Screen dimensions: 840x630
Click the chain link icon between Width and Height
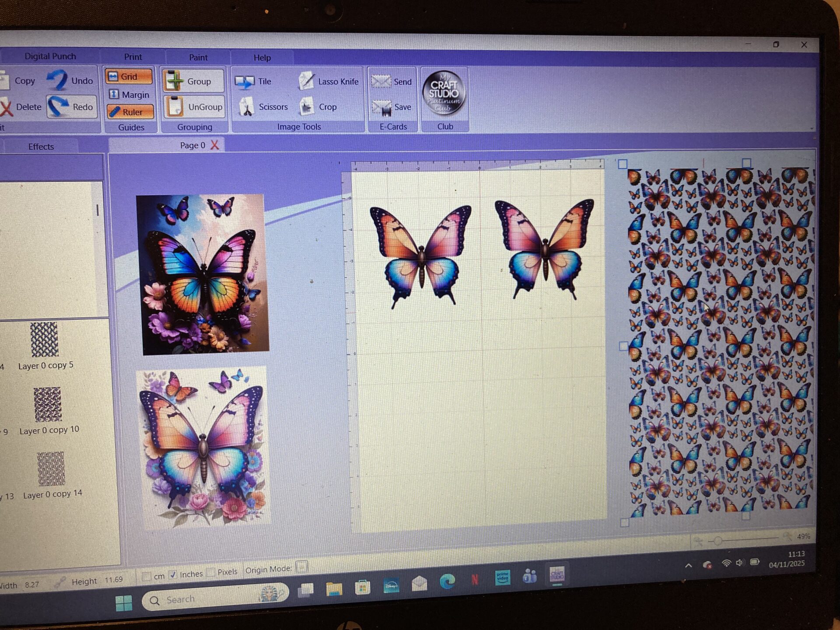point(59,582)
